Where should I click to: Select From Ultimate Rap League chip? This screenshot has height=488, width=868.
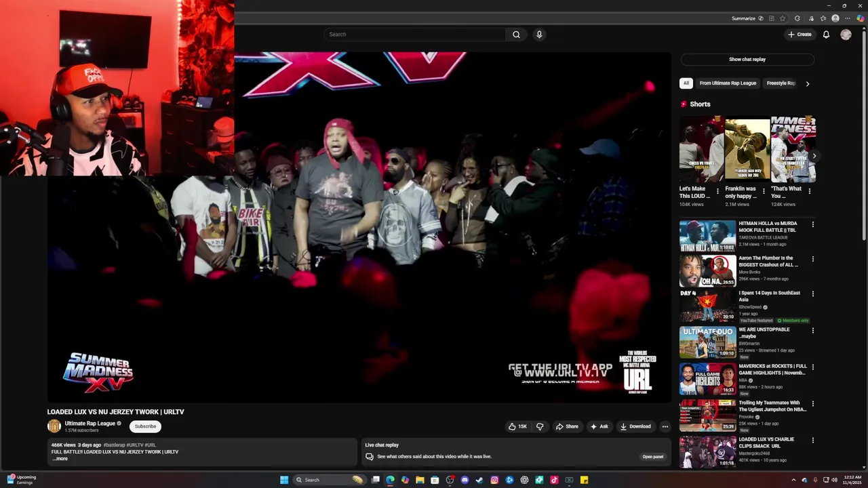click(728, 83)
